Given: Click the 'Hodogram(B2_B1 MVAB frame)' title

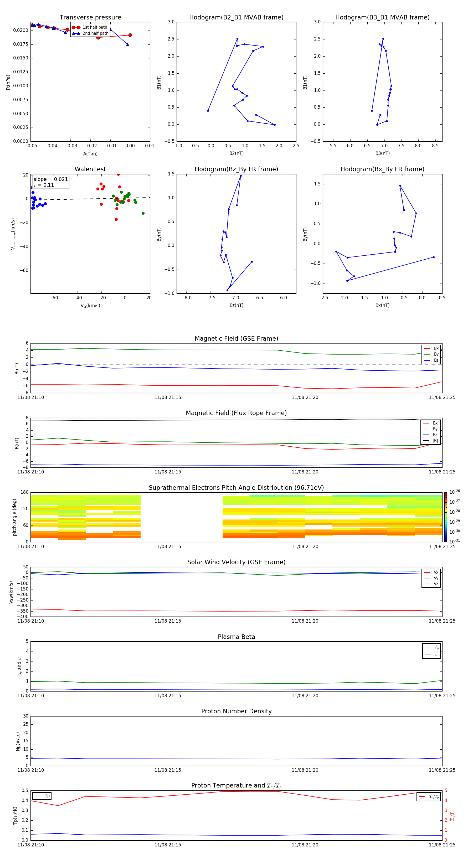Looking at the screenshot, I should click(x=236, y=17).
